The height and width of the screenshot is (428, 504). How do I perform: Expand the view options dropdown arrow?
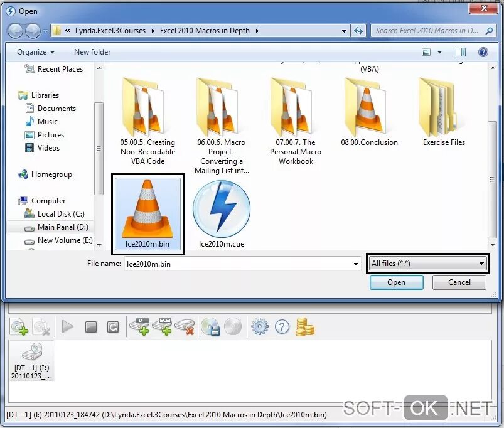tap(439, 52)
